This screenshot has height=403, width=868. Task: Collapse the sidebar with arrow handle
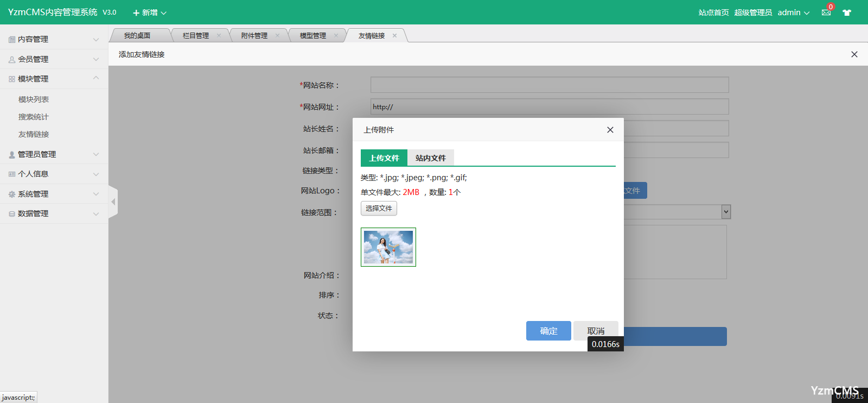click(113, 202)
